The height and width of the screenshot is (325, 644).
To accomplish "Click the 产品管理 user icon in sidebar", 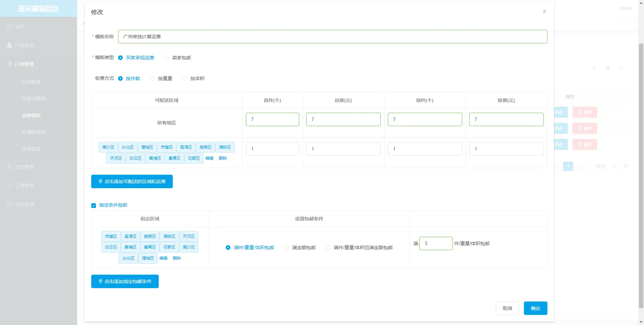I will [9, 45].
